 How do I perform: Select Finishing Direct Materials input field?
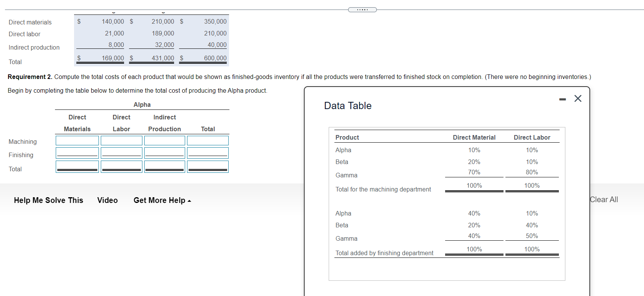point(77,153)
